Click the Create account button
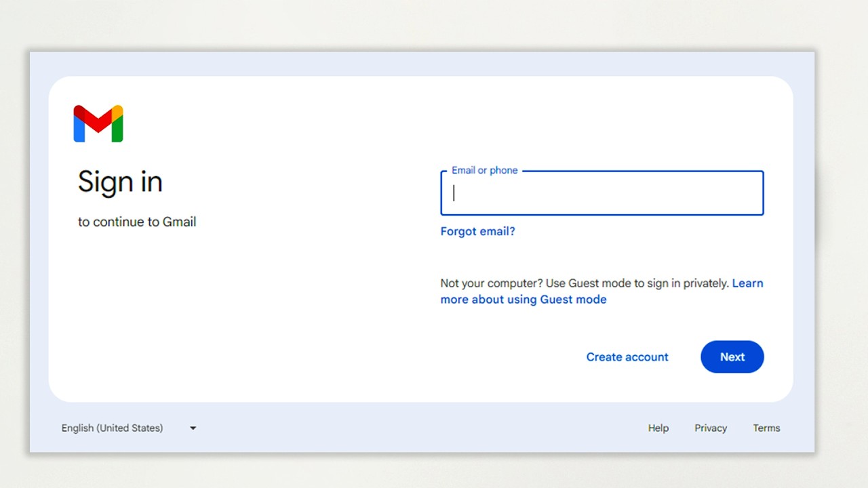The image size is (868, 488). coord(627,357)
